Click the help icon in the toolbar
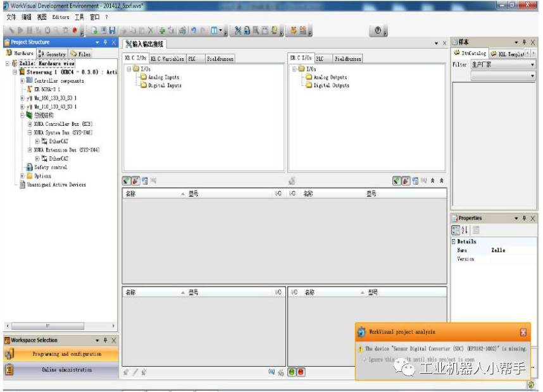This screenshot has height=392, width=543. (378, 30)
